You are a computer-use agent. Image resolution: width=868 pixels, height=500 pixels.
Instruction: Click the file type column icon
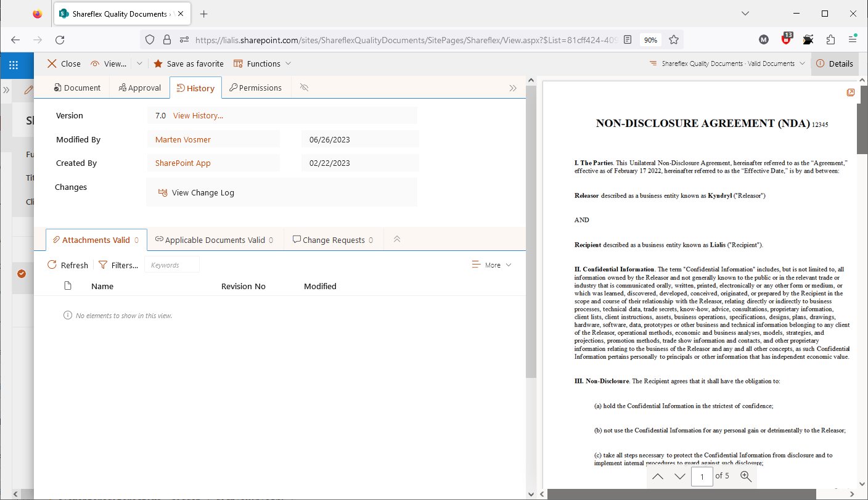(68, 286)
